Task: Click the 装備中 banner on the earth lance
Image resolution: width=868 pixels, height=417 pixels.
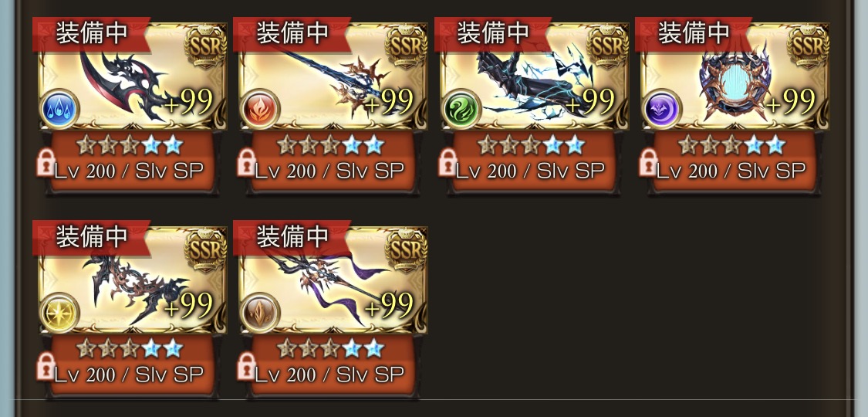Action: (x=292, y=237)
